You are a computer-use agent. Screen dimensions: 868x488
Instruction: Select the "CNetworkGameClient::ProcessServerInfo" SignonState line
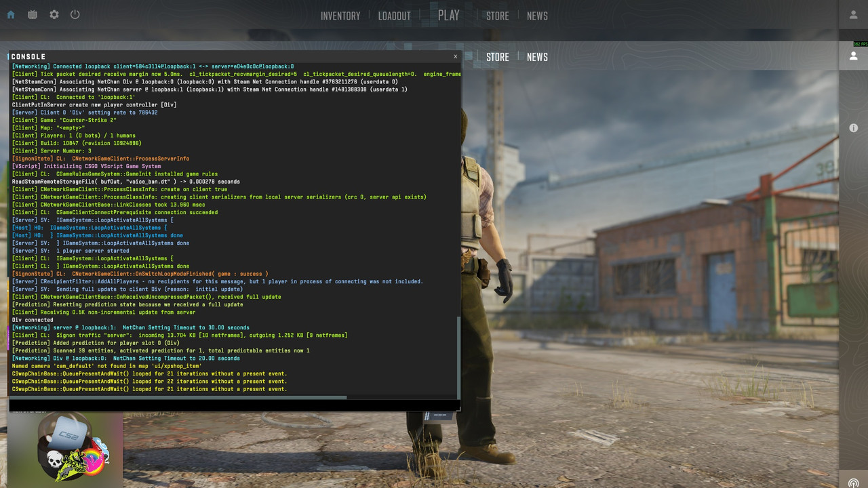pos(101,159)
